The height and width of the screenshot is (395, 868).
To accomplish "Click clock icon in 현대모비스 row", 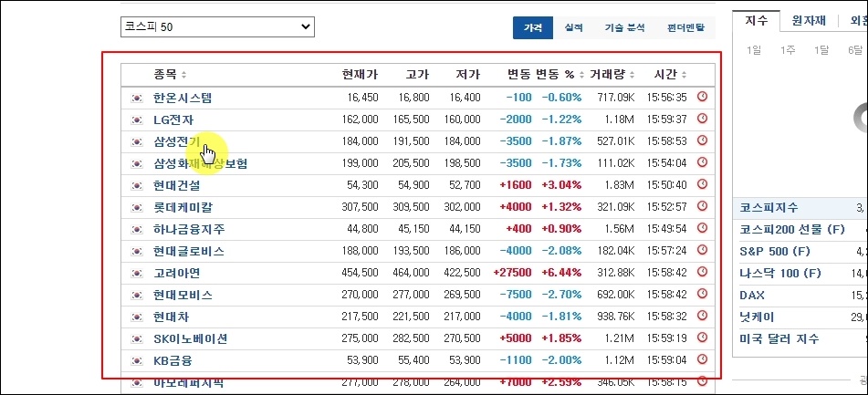I will pos(703,294).
